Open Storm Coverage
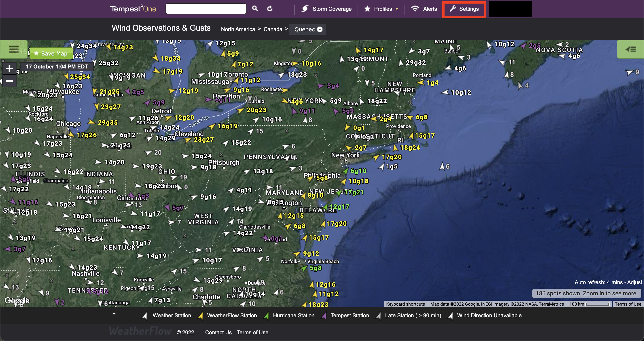The width and height of the screenshot is (644, 341). [326, 9]
